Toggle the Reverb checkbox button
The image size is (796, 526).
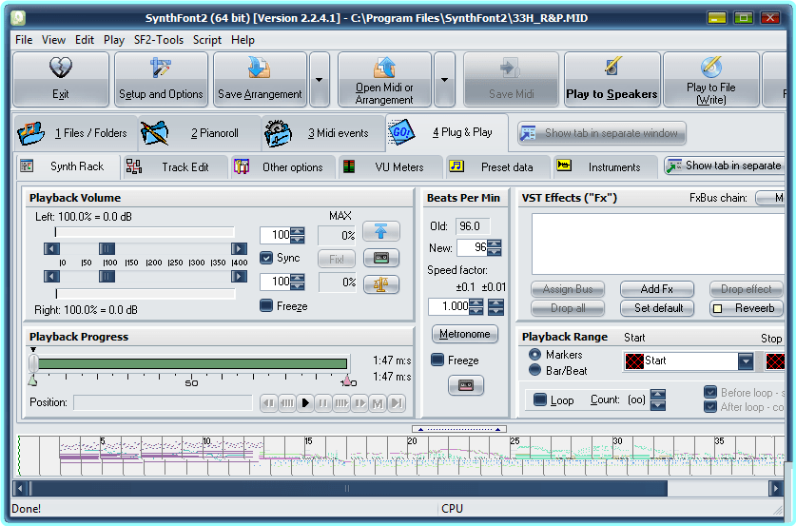click(x=745, y=308)
